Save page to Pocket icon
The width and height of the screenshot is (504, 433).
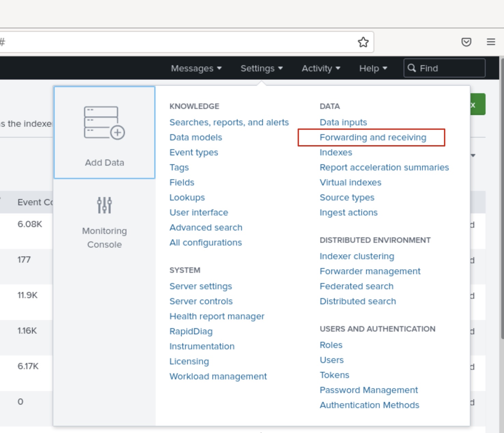466,42
